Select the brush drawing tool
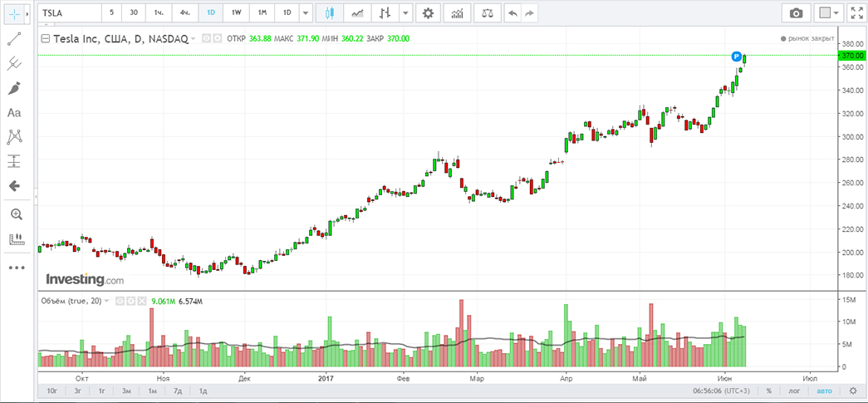The width and height of the screenshot is (868, 403). pos(14,89)
